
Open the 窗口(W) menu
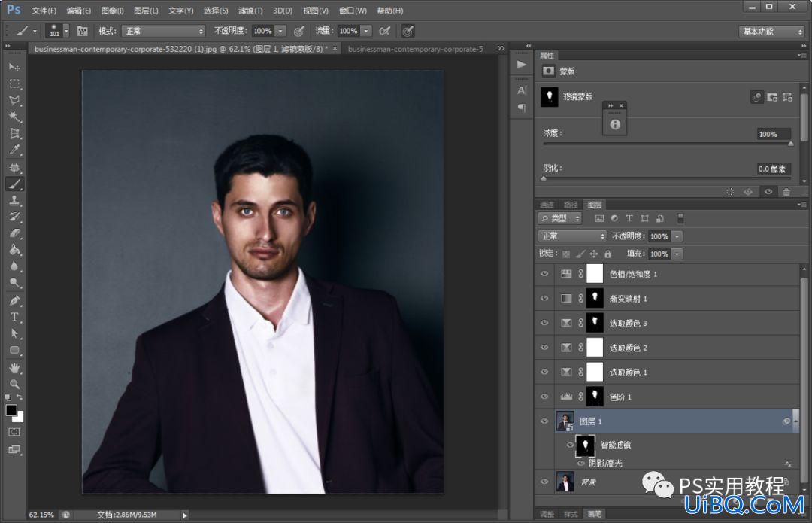(353, 11)
